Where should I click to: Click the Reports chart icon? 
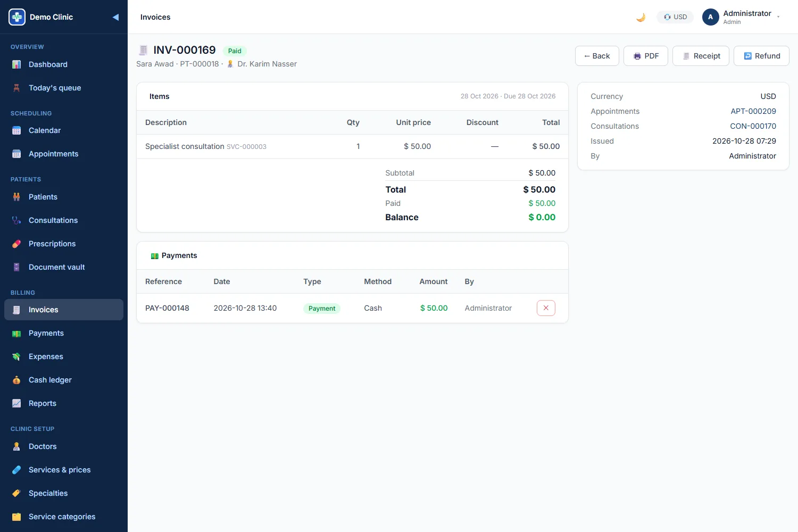pyautogui.click(x=16, y=403)
